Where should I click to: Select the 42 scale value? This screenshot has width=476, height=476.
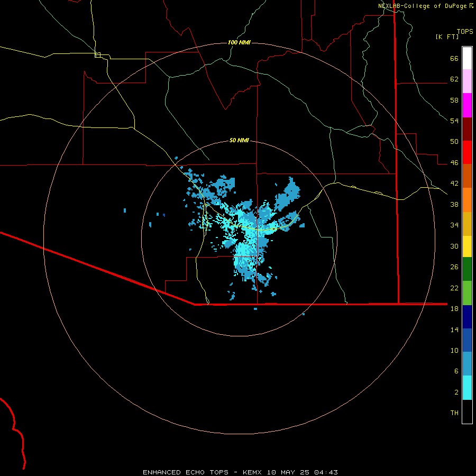click(454, 184)
